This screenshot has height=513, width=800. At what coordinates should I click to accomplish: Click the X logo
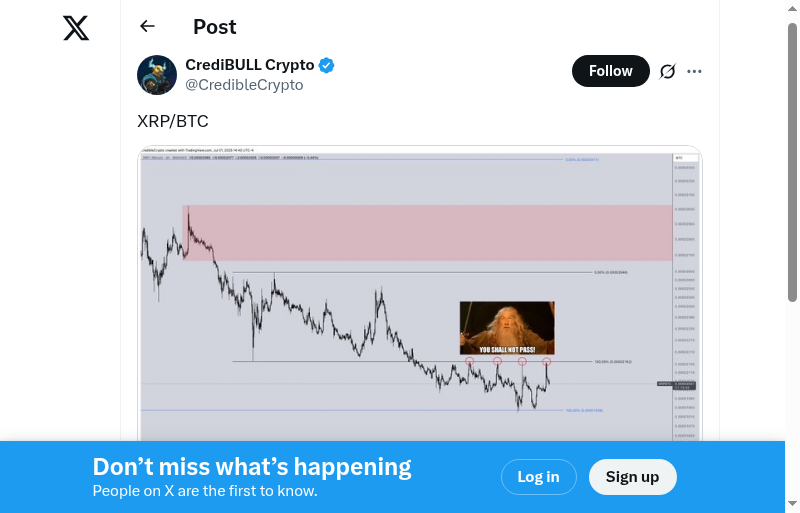click(76, 28)
